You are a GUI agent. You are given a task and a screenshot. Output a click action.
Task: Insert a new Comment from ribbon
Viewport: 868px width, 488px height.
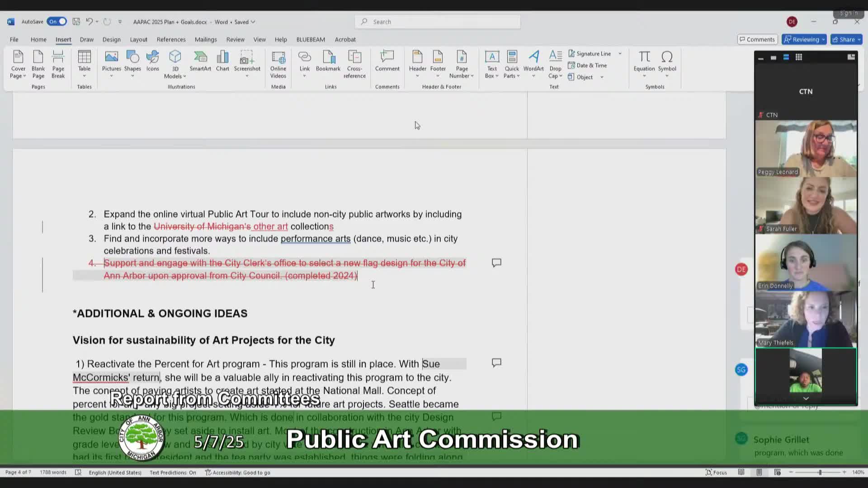(387, 61)
